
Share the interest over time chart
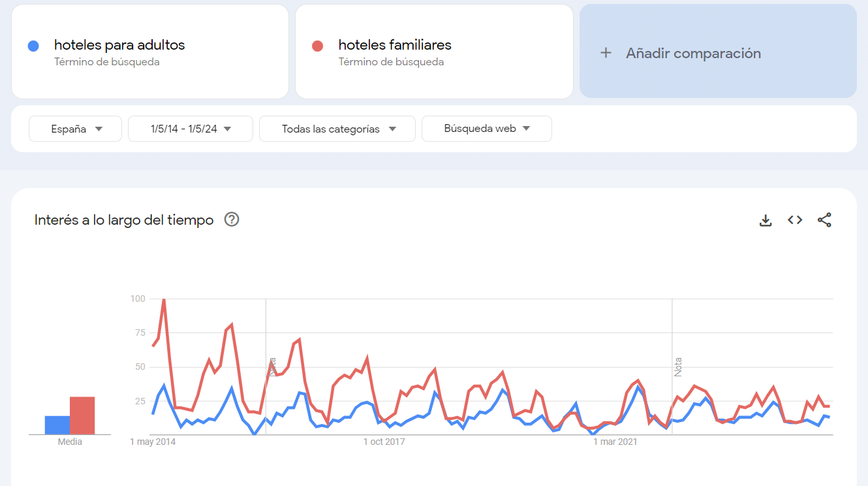(x=824, y=220)
